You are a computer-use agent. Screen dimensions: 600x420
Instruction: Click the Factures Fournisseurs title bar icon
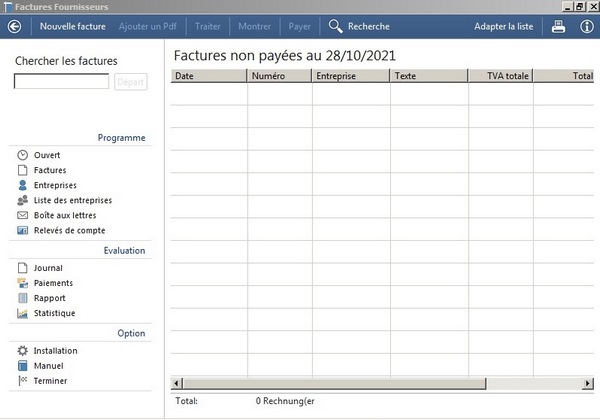(x=7, y=7)
